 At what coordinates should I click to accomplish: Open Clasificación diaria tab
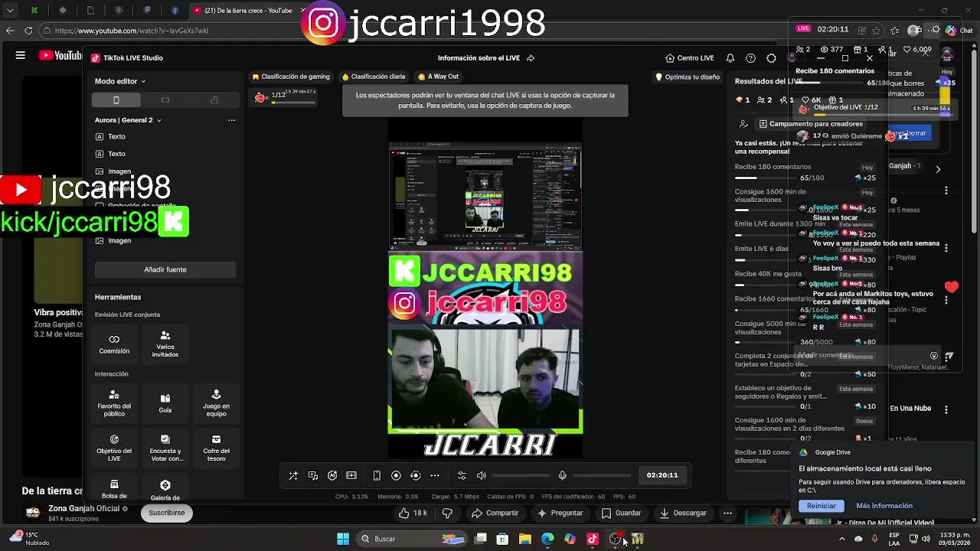[374, 77]
